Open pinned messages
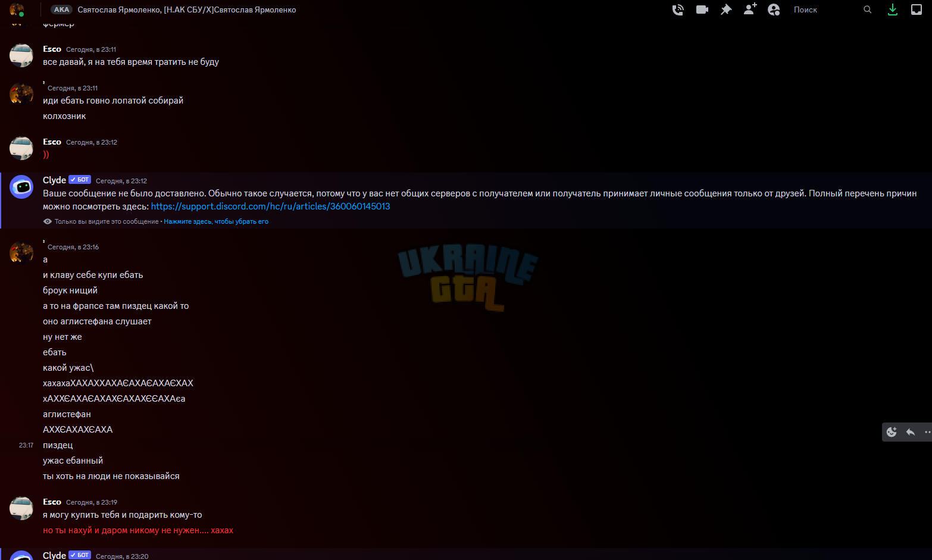The width and height of the screenshot is (932, 560). click(726, 10)
